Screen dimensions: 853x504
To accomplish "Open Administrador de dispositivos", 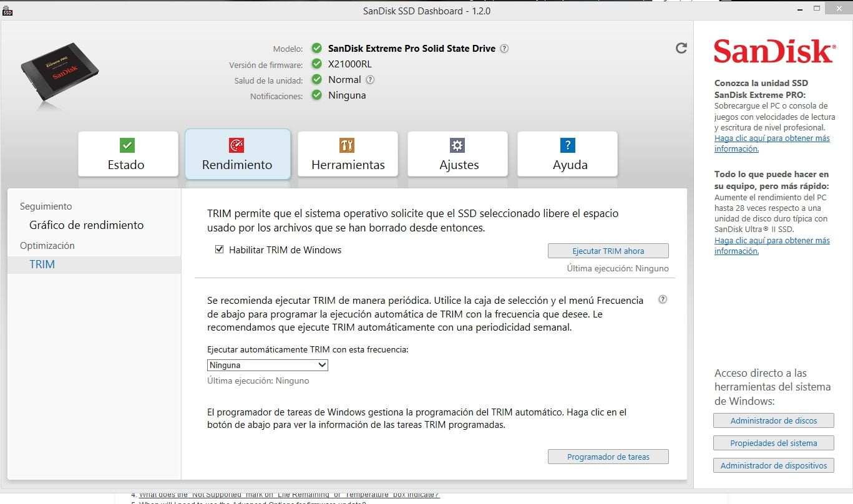I will (774, 465).
